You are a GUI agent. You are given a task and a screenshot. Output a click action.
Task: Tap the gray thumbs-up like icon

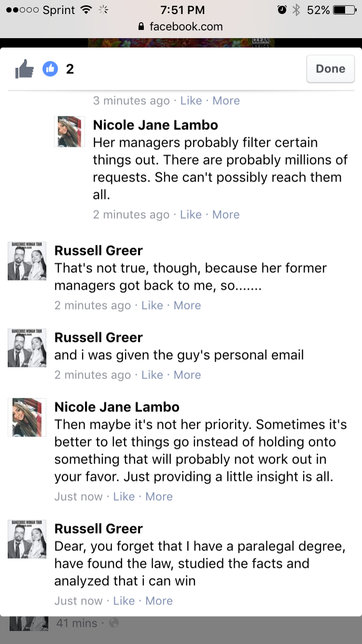(24, 70)
